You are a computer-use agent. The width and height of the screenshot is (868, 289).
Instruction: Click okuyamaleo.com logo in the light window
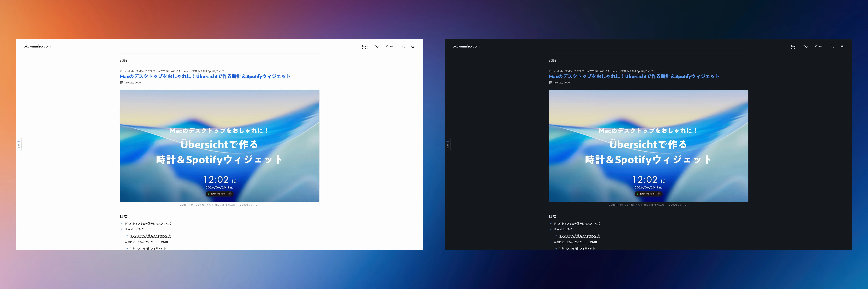coord(37,46)
